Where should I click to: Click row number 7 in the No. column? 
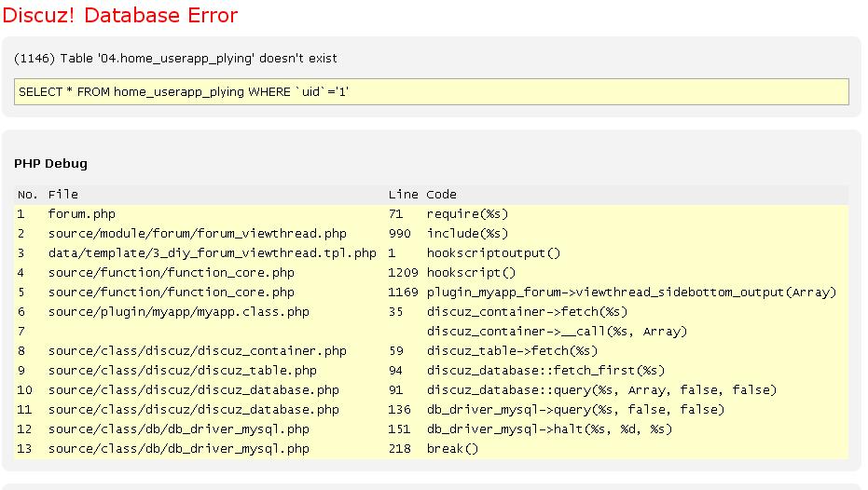point(21,332)
